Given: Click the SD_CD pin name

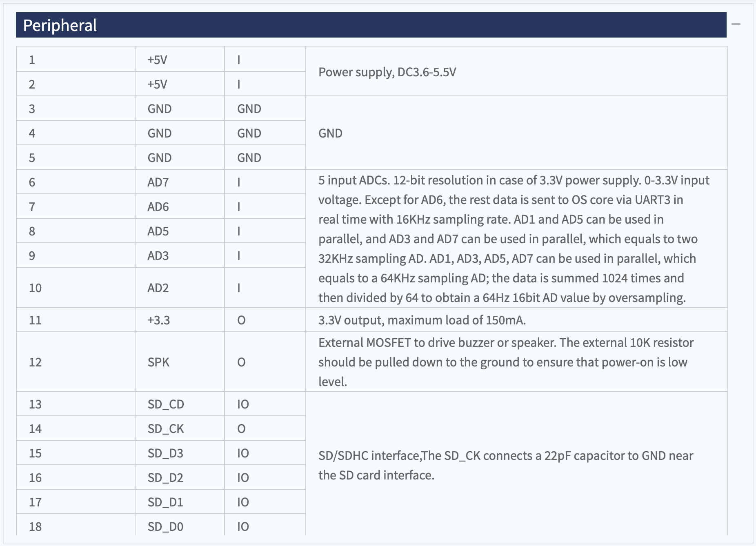Looking at the screenshot, I should coord(166,404).
